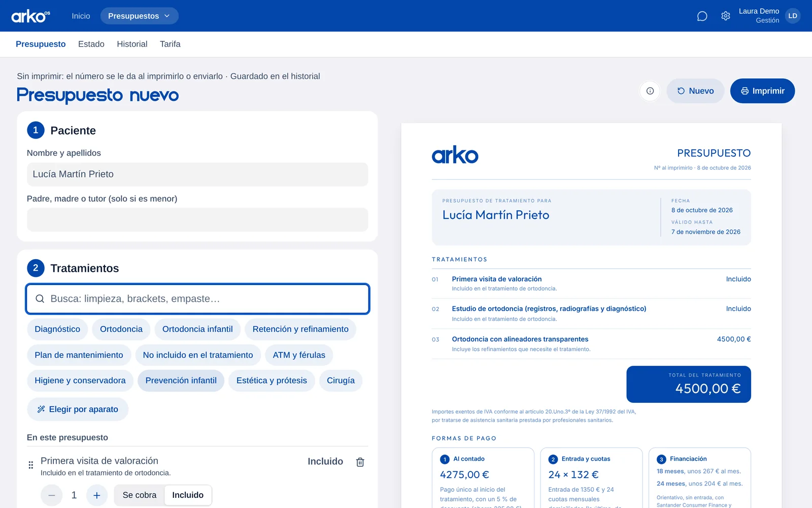Choose Plan de mantenimiento chip
The width and height of the screenshot is (812, 508).
[x=79, y=355]
